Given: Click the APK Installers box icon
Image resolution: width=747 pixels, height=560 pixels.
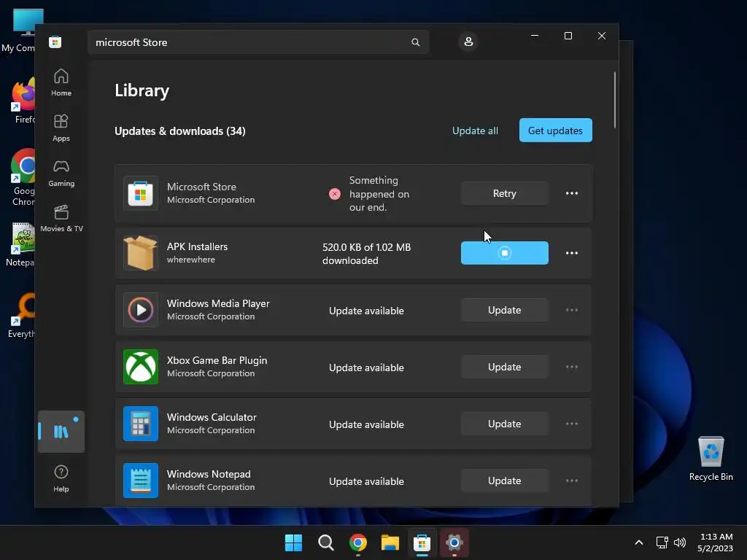Looking at the screenshot, I should pos(141,253).
